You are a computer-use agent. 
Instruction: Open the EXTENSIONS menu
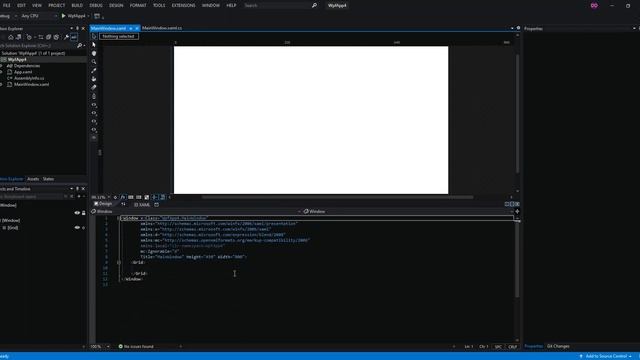[x=183, y=5]
